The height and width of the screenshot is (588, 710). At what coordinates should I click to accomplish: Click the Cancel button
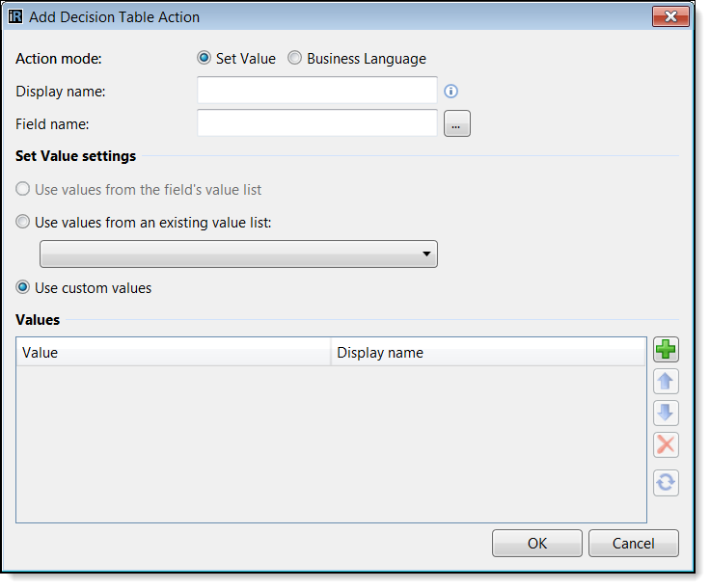634,544
